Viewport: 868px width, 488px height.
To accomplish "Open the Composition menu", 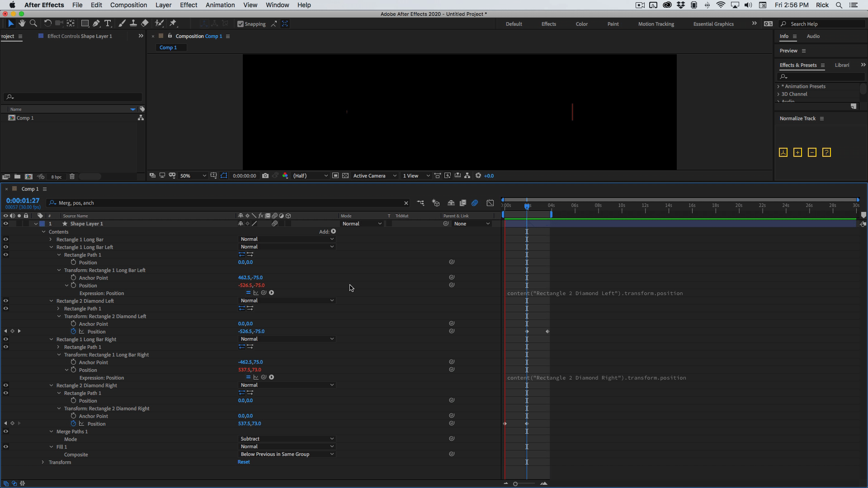I will (x=128, y=5).
